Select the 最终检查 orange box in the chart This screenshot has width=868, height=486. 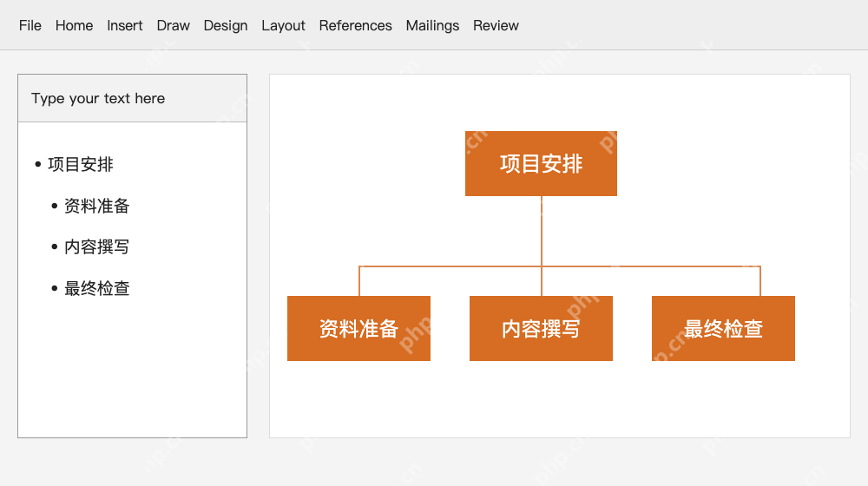click(723, 328)
